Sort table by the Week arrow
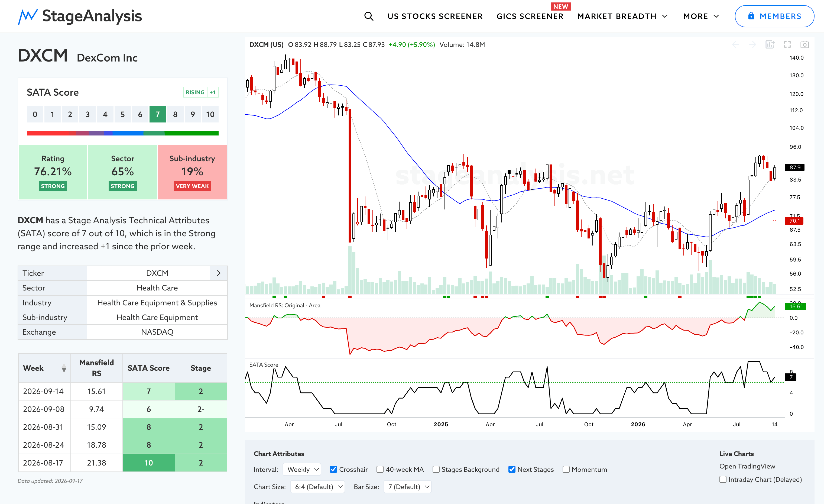Image resolution: width=824 pixels, height=504 pixels. (64, 368)
